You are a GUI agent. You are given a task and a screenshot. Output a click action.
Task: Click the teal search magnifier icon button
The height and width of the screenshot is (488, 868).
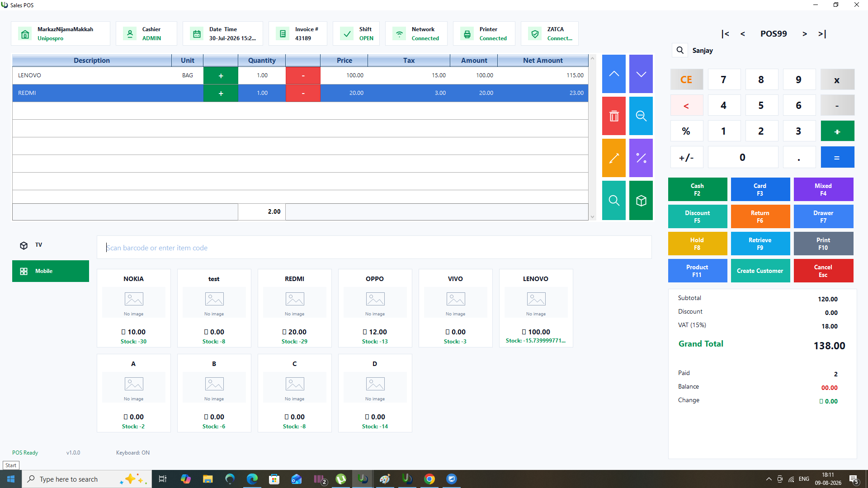tap(613, 201)
